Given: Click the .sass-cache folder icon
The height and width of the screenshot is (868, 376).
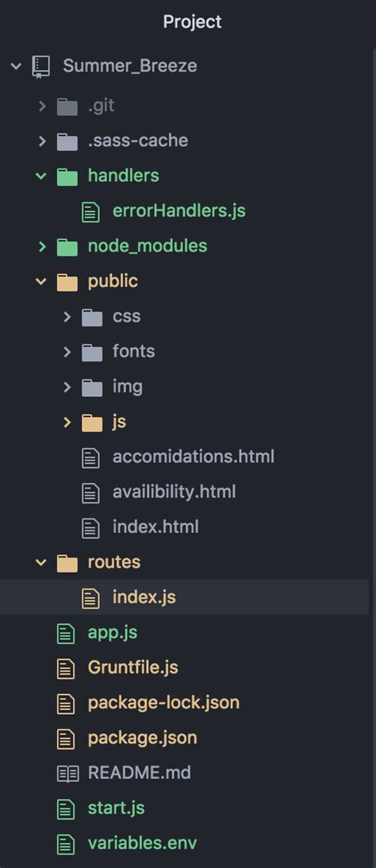Looking at the screenshot, I should (67, 141).
